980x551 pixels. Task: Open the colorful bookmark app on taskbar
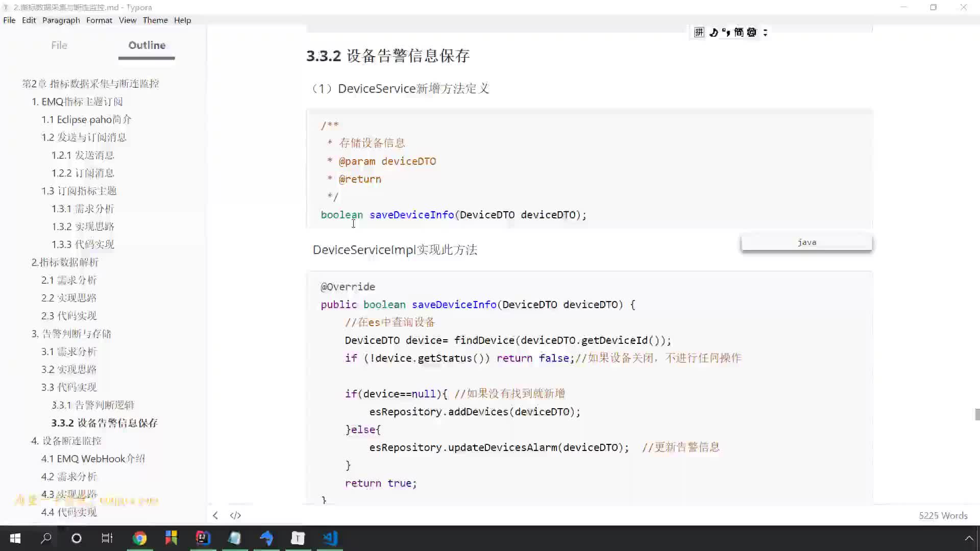tap(171, 538)
